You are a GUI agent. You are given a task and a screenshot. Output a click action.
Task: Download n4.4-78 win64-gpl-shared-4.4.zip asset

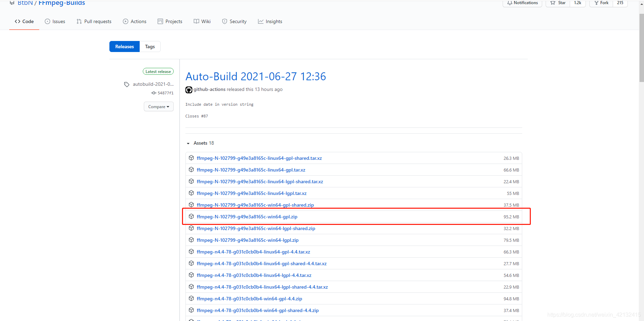[258, 310]
